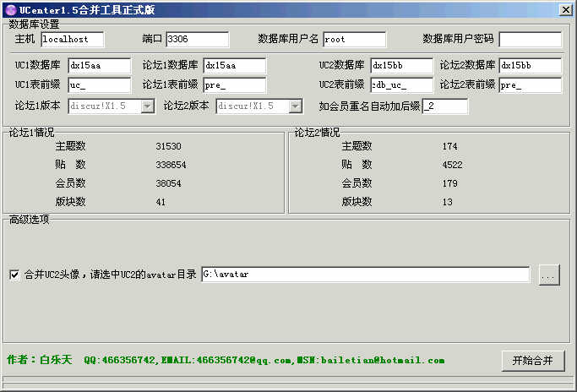
Task: Click the duplicate member suffix _2 field
Action: click(x=445, y=106)
